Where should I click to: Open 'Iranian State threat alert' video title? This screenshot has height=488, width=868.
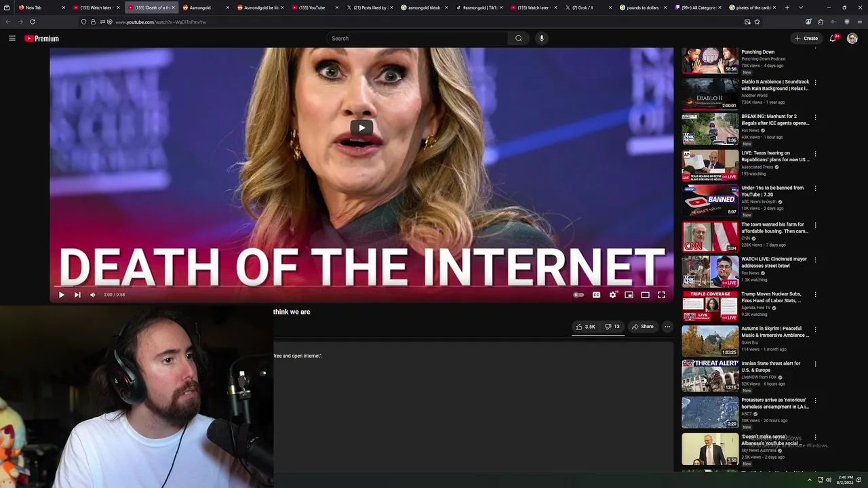(771, 367)
